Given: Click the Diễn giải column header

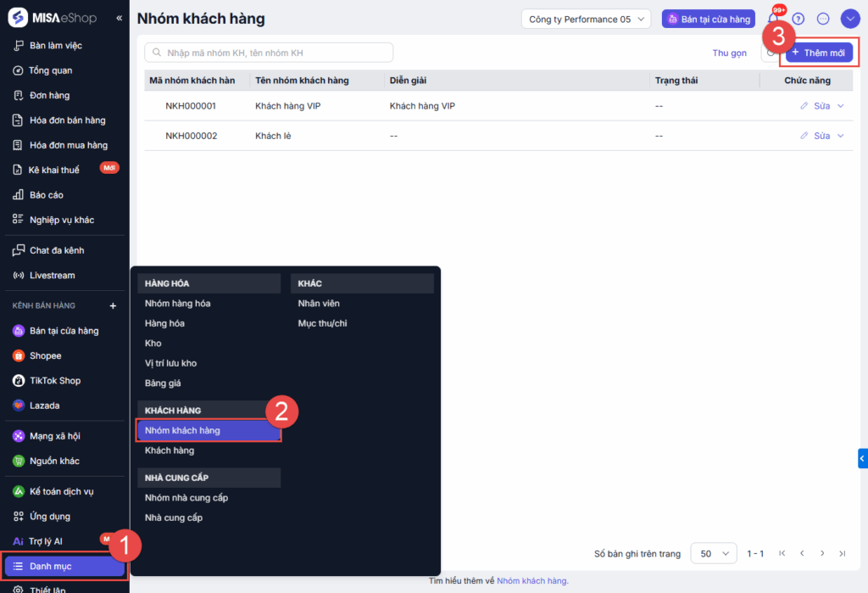Looking at the screenshot, I should (408, 81).
